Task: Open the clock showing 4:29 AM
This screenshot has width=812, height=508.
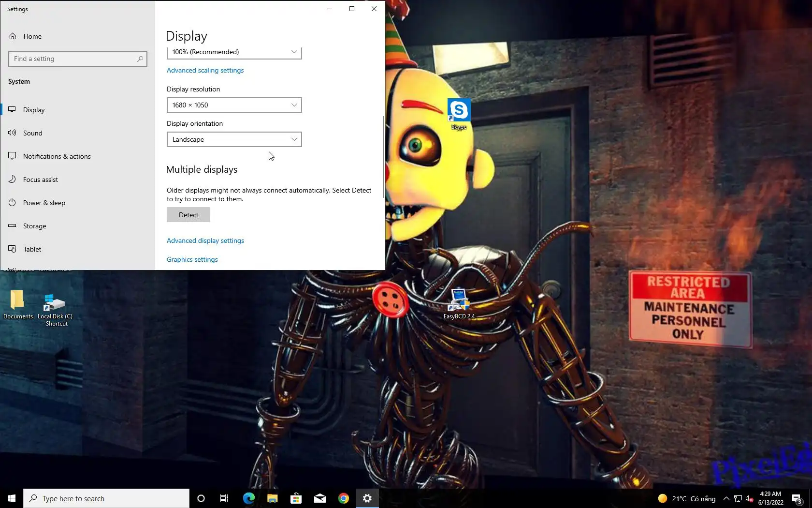Action: [771, 498]
